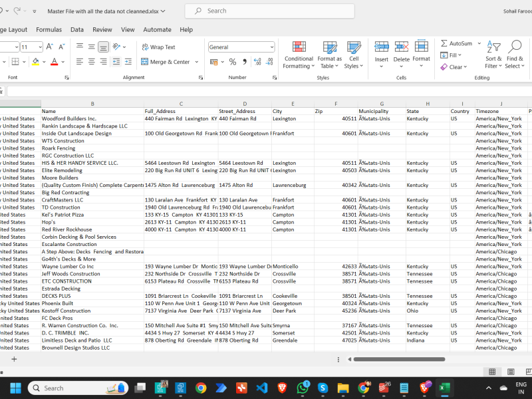The height and width of the screenshot is (399, 532).
Task: Open the font size dropdown
Action: click(40, 47)
